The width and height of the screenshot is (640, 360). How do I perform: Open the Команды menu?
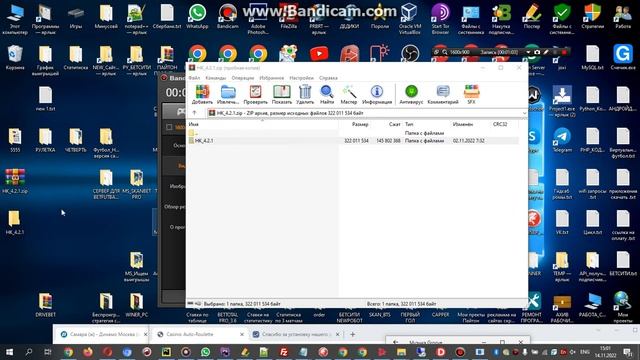pyautogui.click(x=216, y=78)
